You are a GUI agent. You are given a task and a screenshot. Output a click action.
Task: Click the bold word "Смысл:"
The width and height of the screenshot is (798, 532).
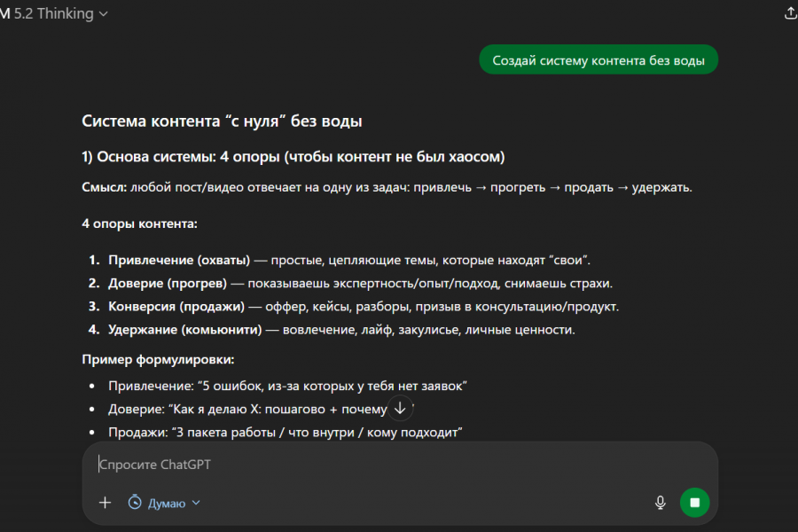(104, 188)
